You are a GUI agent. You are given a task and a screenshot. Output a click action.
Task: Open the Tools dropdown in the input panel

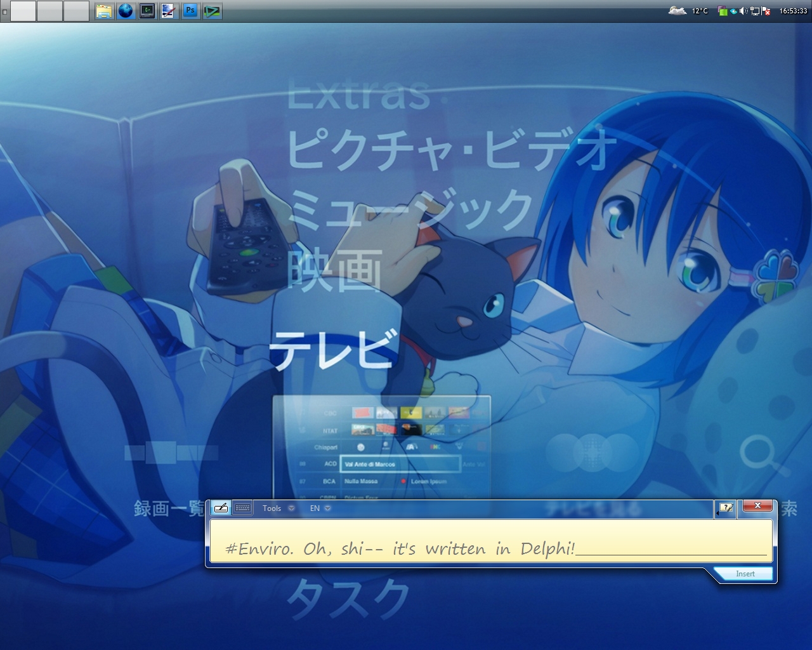click(278, 508)
